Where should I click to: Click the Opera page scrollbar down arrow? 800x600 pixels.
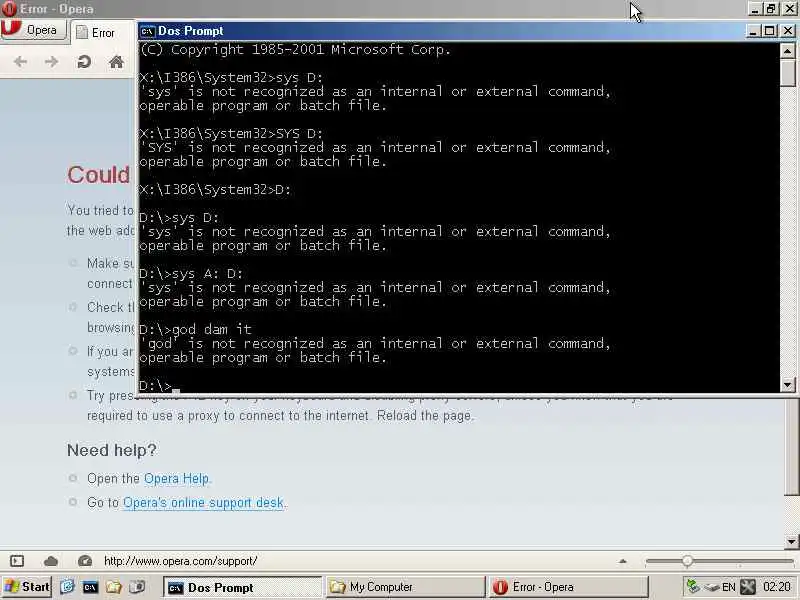(x=791, y=541)
